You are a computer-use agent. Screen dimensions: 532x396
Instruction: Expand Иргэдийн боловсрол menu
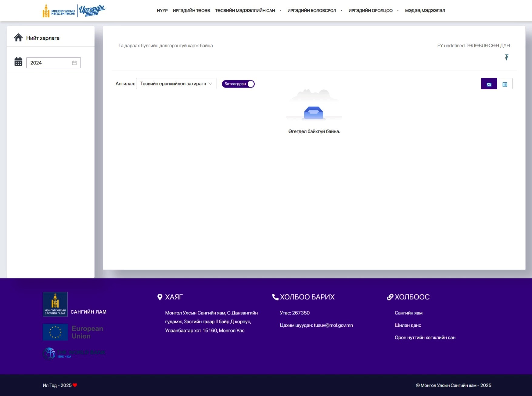click(x=315, y=11)
